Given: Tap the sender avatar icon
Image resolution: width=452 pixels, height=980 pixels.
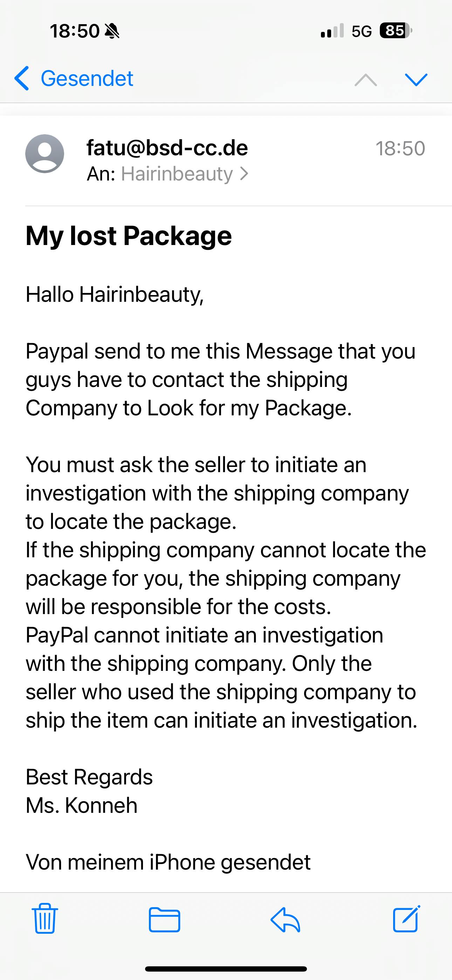Looking at the screenshot, I should coord(44,154).
